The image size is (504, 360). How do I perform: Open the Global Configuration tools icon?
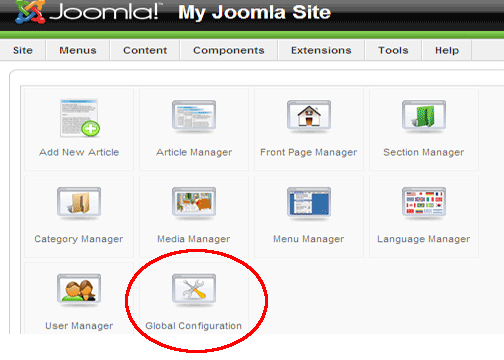coord(194,289)
